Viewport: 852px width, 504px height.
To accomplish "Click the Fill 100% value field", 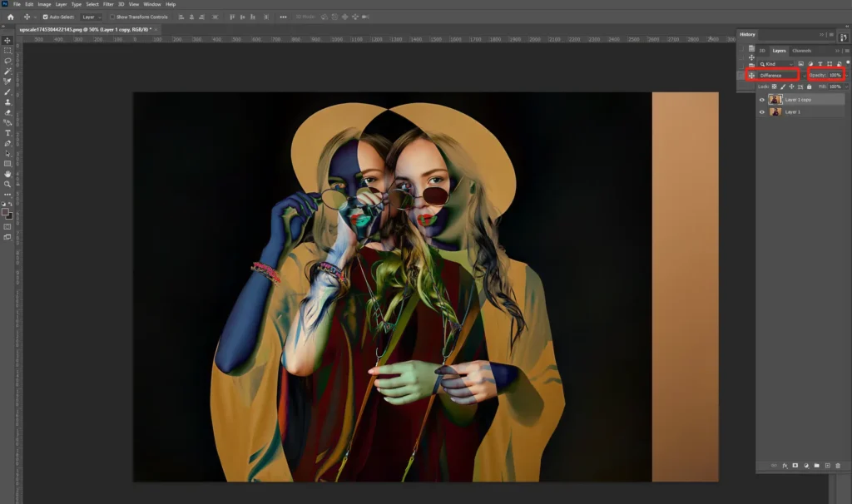I will pos(835,86).
